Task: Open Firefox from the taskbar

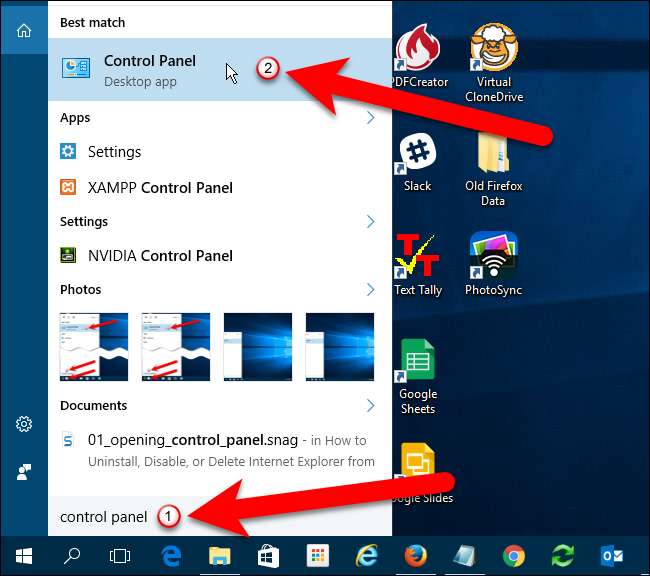Action: (415, 555)
